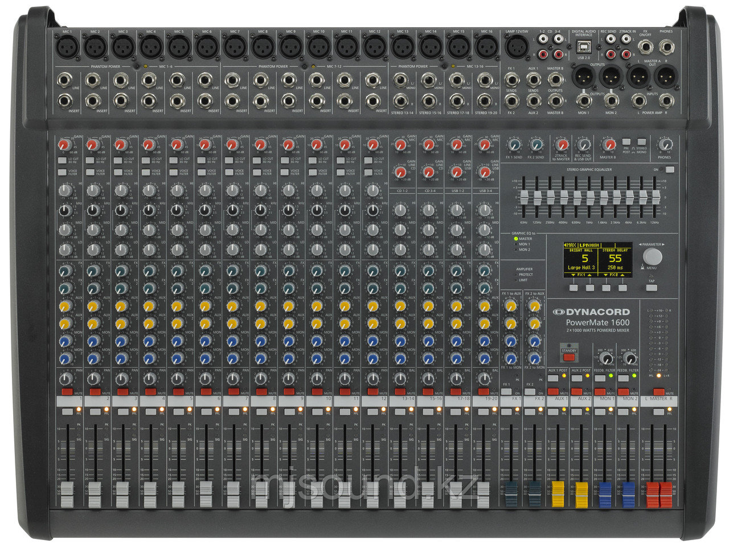Click the PHONES jack

[665, 46]
